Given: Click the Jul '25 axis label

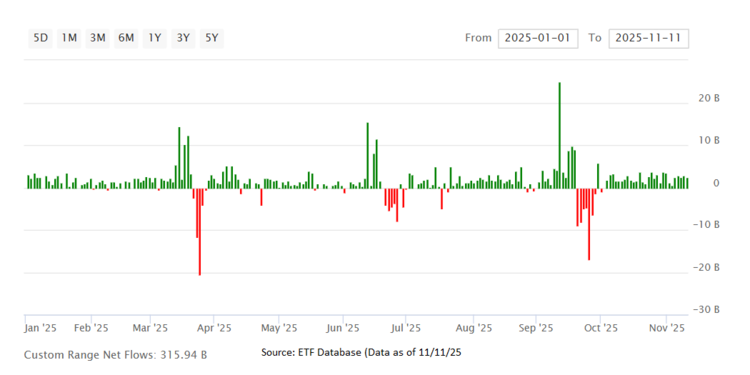Looking at the screenshot, I should (405, 328).
